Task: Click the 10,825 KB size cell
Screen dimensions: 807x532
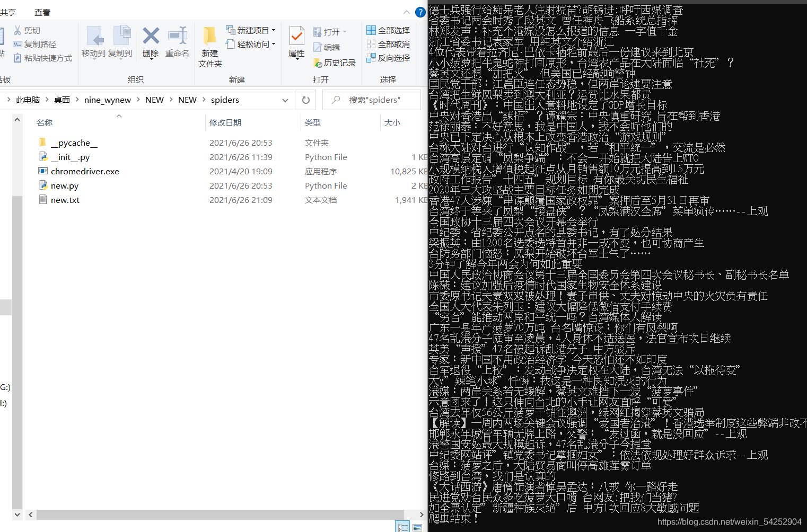Action: 409,171
